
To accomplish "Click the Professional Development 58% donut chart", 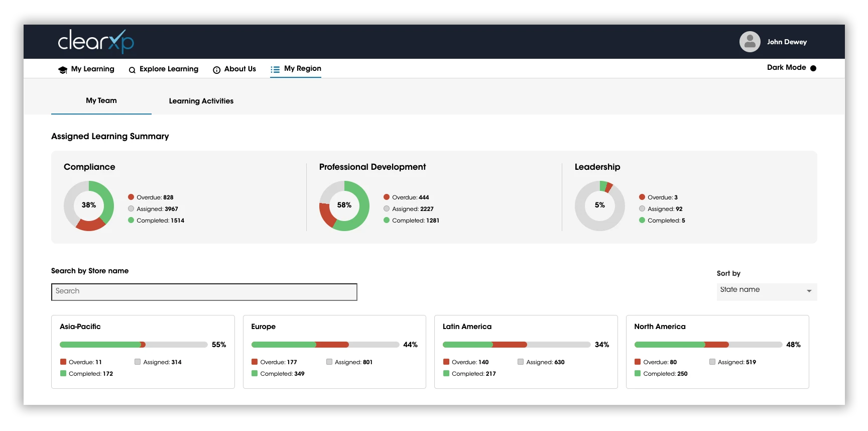I will point(344,205).
